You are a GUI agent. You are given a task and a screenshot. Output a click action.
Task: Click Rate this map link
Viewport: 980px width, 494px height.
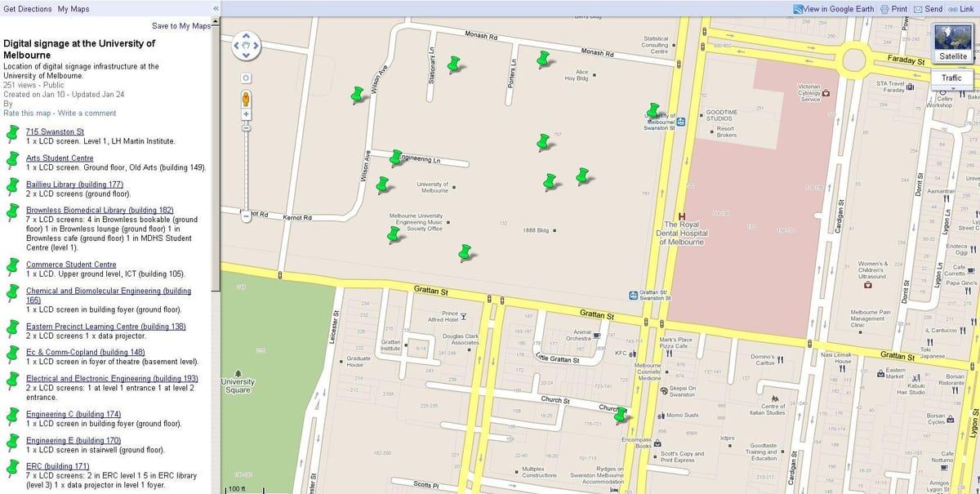click(x=27, y=113)
